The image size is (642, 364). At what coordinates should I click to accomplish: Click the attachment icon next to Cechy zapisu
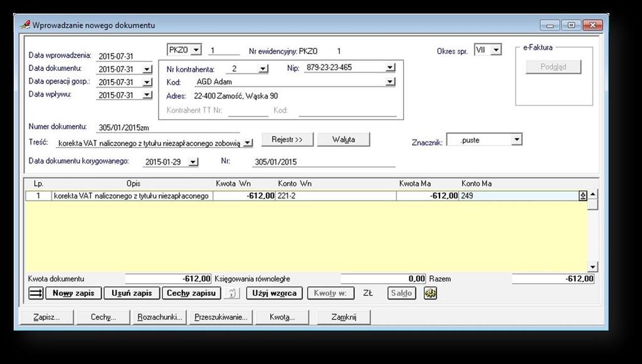click(231, 293)
